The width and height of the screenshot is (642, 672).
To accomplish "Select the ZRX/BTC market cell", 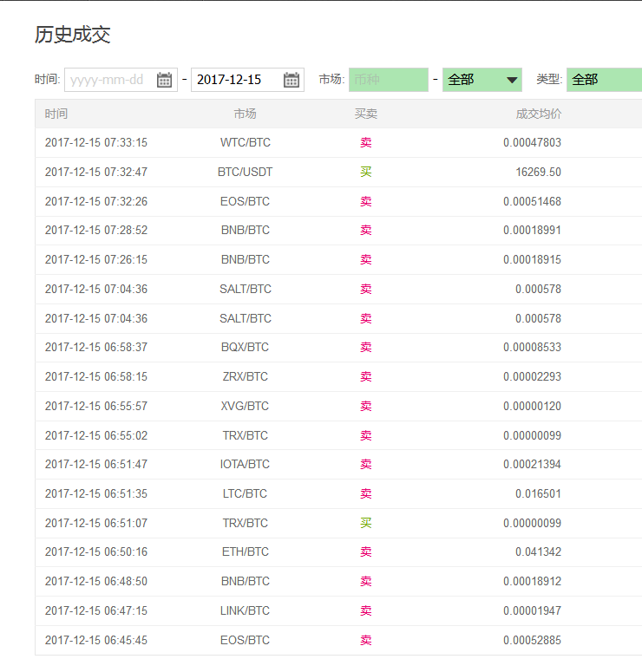I will point(245,376).
